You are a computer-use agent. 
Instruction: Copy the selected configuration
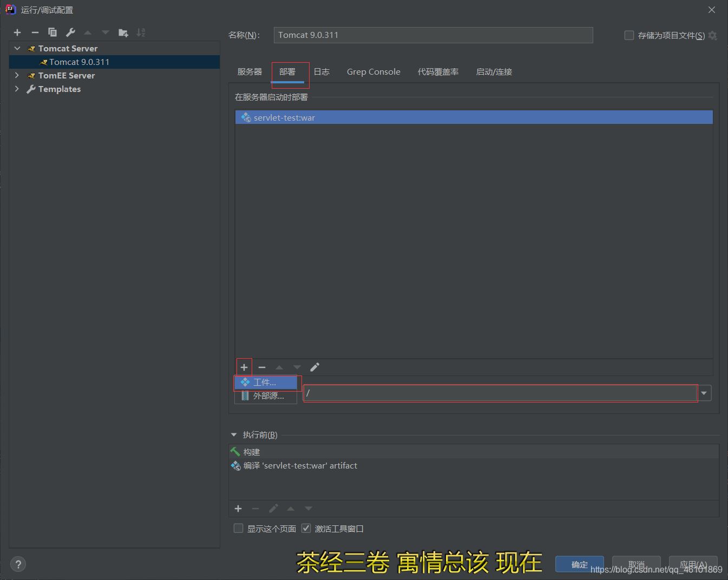(53, 32)
